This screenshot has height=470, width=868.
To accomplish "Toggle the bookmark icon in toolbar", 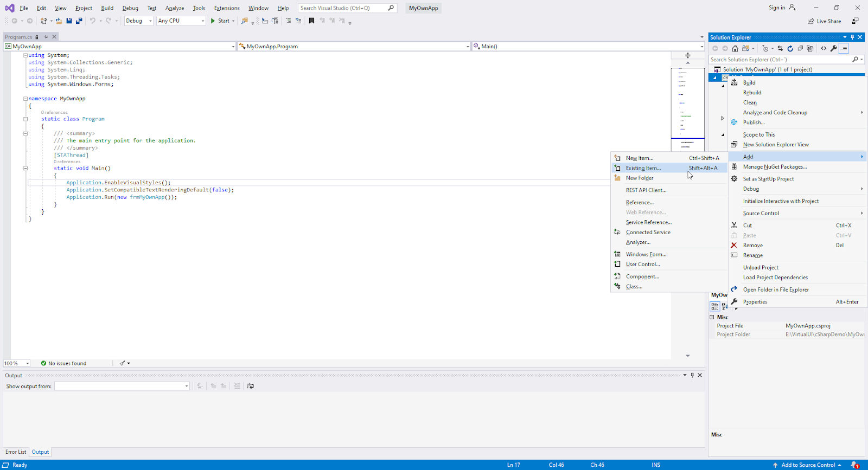I will pyautogui.click(x=311, y=21).
